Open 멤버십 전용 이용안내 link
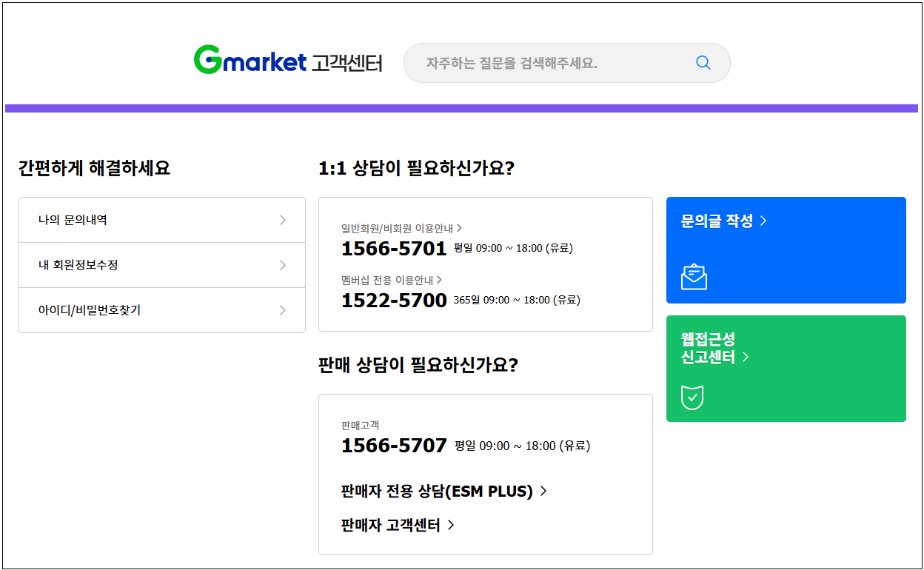 coord(392,280)
